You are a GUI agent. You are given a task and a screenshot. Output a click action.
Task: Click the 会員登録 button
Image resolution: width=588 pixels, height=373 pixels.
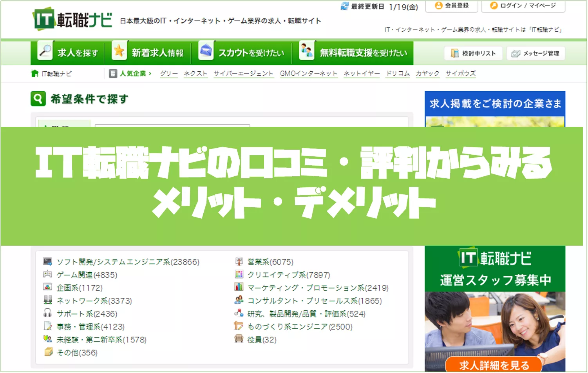click(451, 5)
